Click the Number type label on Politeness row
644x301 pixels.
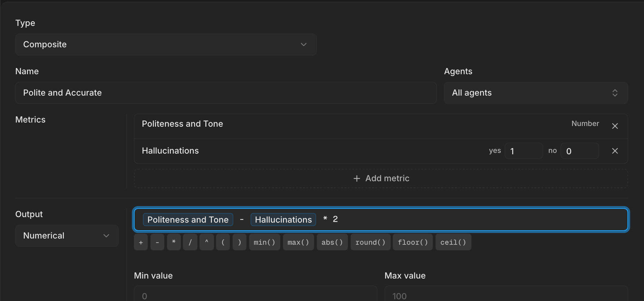585,124
